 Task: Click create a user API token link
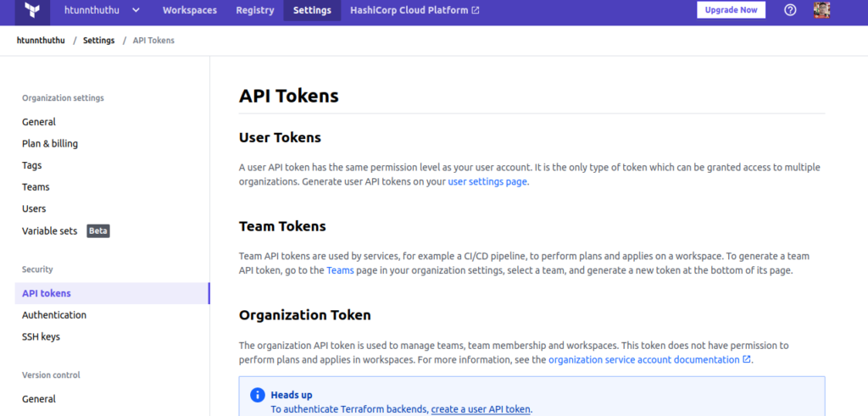point(481,409)
